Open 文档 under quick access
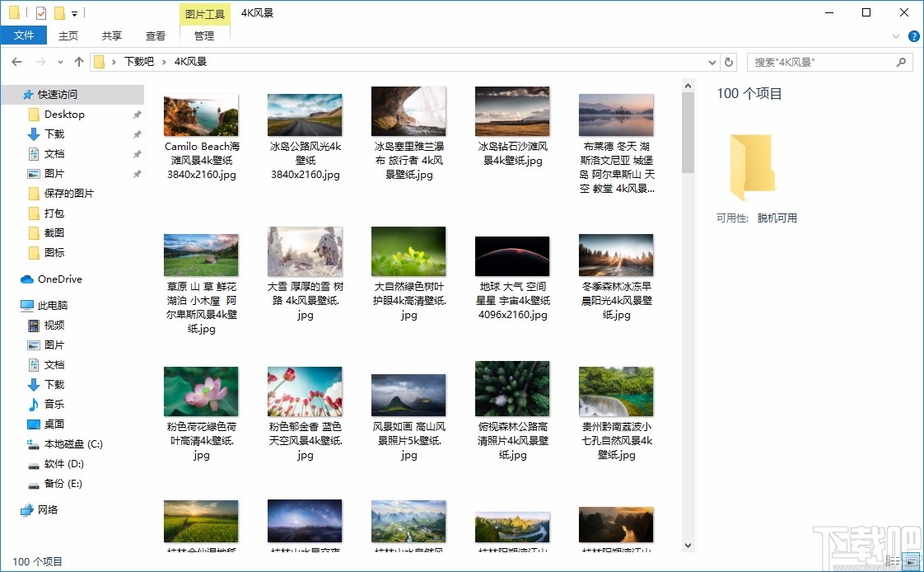Viewport: 924px width, 572px height. click(54, 154)
